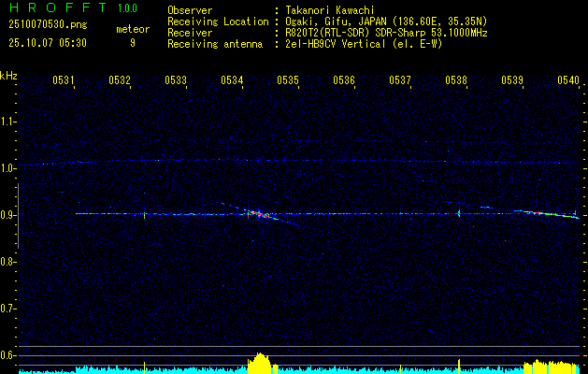Click the yellow power peak below 0534
Viewport: 588px width, 374px height.
tap(259, 363)
